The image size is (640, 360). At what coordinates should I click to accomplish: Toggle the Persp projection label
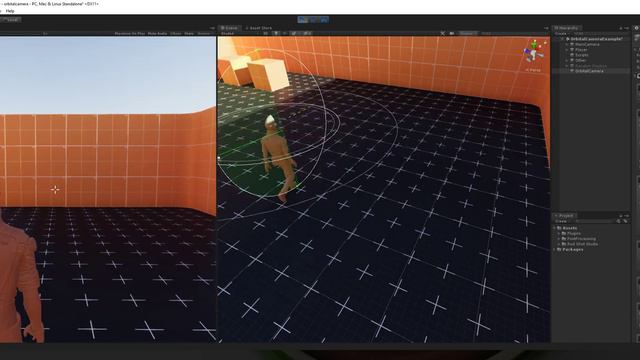533,70
